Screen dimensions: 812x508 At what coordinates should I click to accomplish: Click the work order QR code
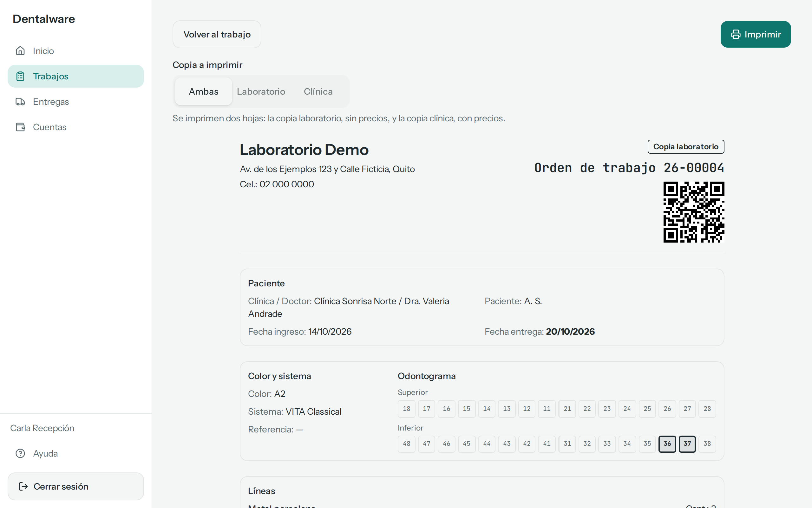[694, 212]
